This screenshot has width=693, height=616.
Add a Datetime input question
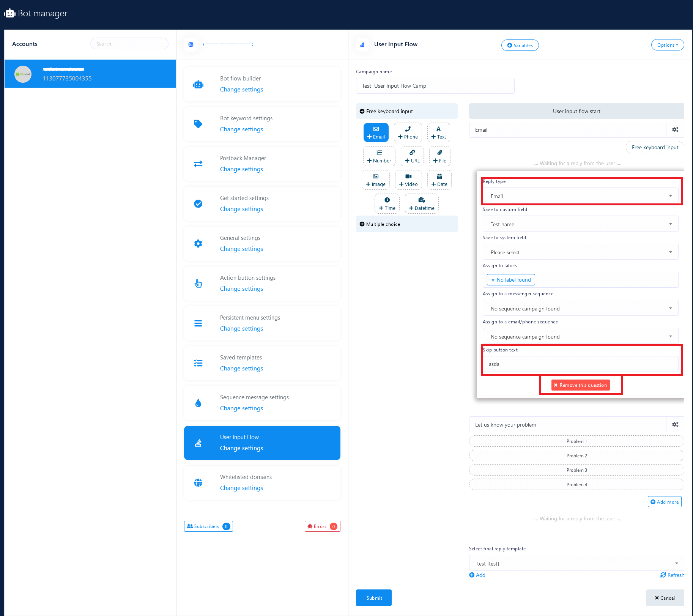[x=421, y=204]
